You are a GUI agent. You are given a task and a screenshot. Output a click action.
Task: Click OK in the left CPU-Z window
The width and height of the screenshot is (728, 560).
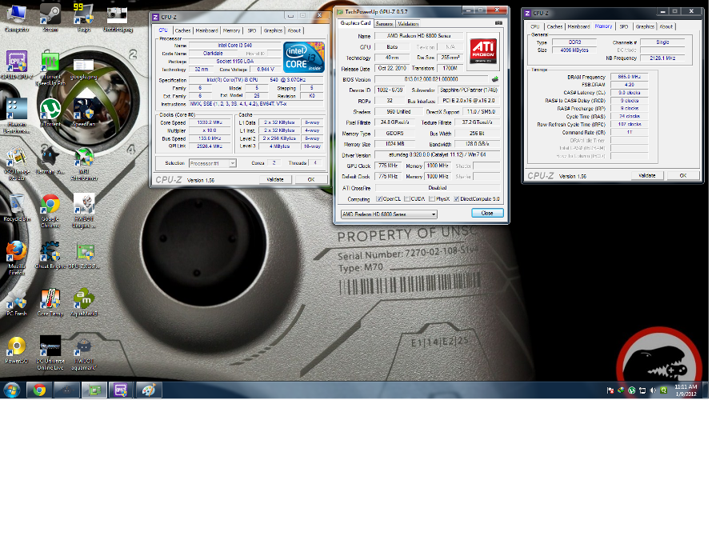click(311, 179)
